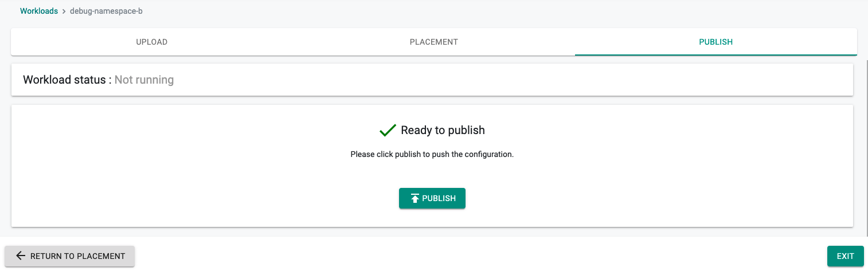Click the 'Not running' workload status value
The height and width of the screenshot is (275, 868).
(x=144, y=80)
